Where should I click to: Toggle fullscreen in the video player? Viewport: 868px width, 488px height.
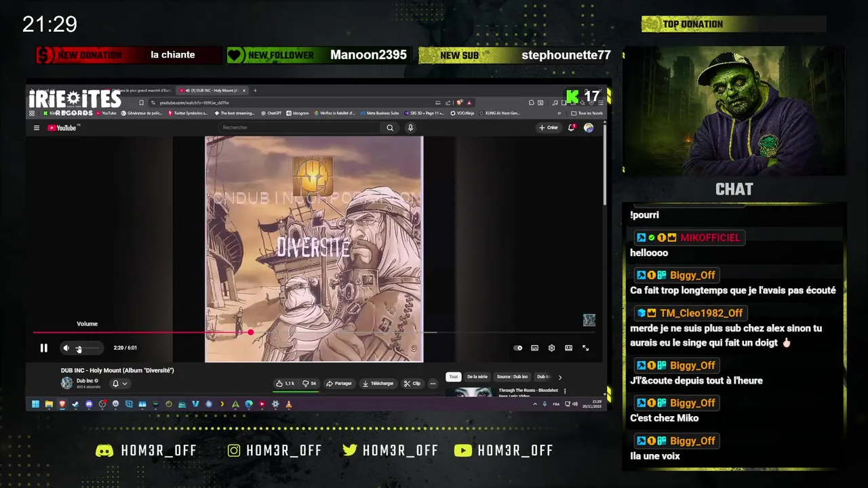coord(585,348)
